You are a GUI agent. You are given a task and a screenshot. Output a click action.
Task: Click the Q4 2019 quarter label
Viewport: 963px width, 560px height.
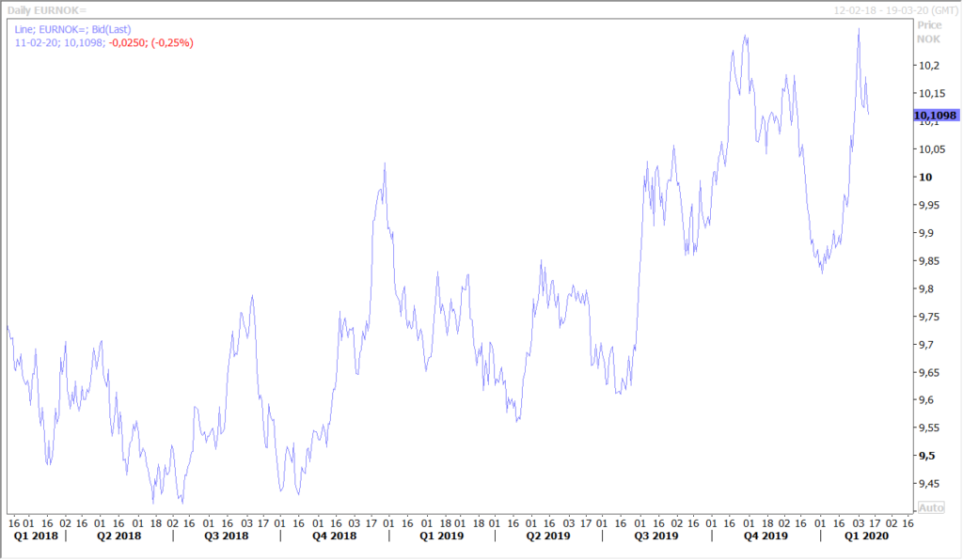click(766, 536)
